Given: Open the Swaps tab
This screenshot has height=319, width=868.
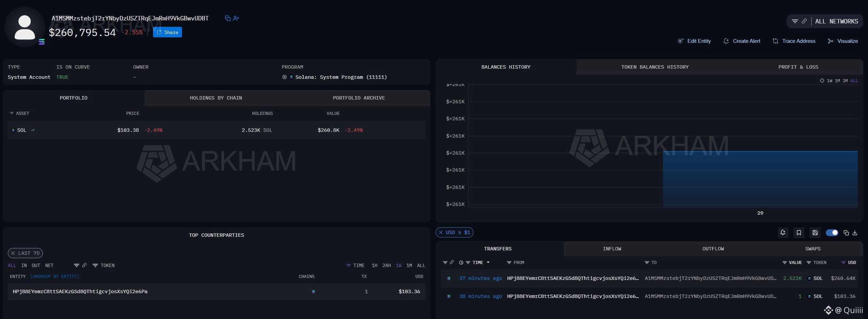Looking at the screenshot, I should [813, 249].
